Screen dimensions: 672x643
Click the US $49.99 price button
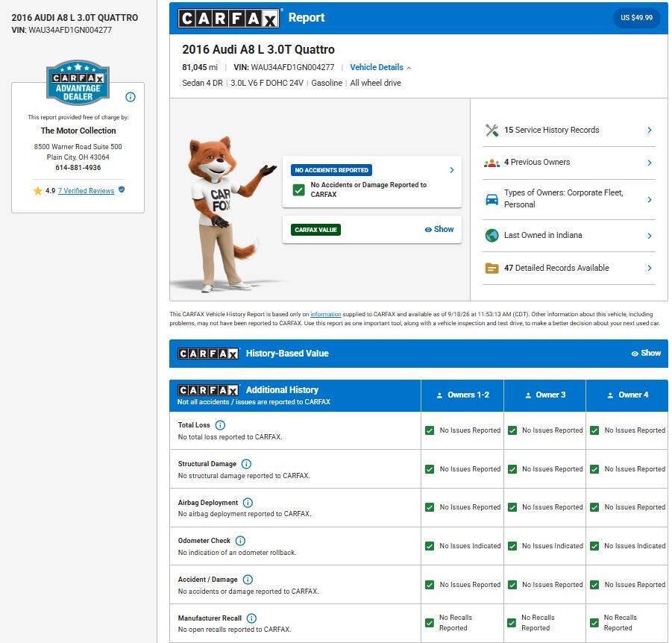636,18
